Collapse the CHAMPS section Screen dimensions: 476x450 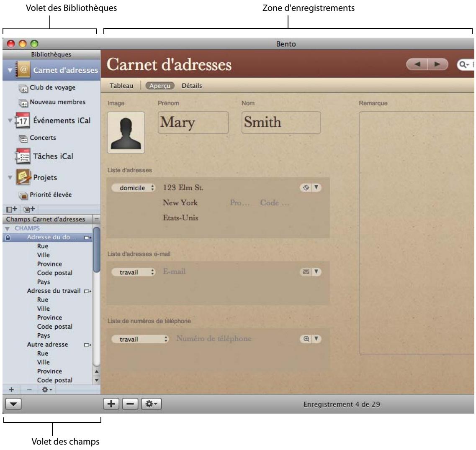[x=8, y=228]
